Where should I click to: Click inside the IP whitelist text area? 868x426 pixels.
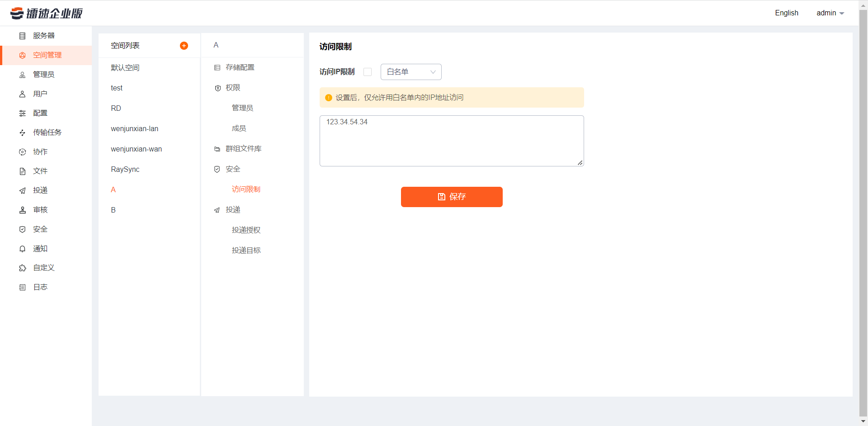[x=451, y=140]
